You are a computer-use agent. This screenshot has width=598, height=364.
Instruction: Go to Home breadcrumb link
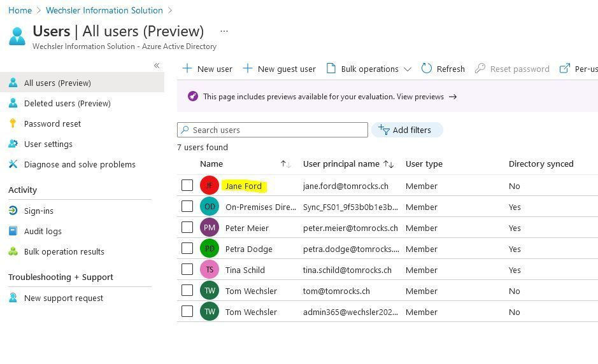click(x=20, y=10)
